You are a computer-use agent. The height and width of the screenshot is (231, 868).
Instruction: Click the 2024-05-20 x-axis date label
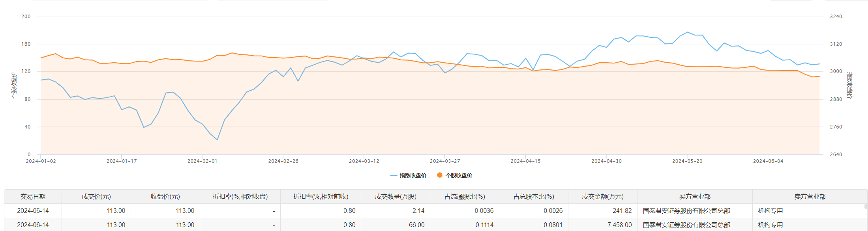[x=687, y=161]
